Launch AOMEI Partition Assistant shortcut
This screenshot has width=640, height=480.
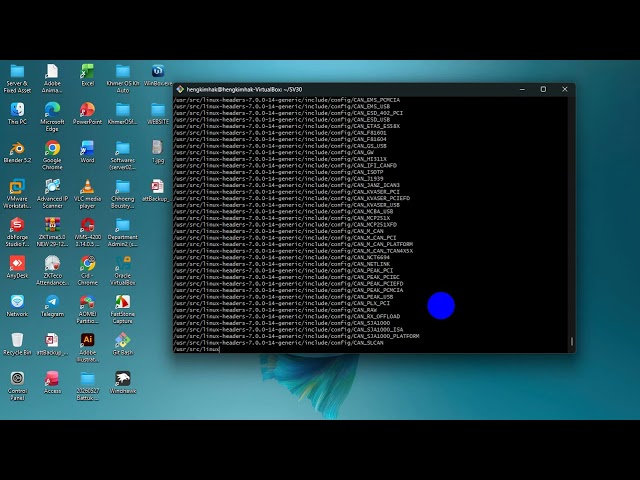[x=87, y=309]
